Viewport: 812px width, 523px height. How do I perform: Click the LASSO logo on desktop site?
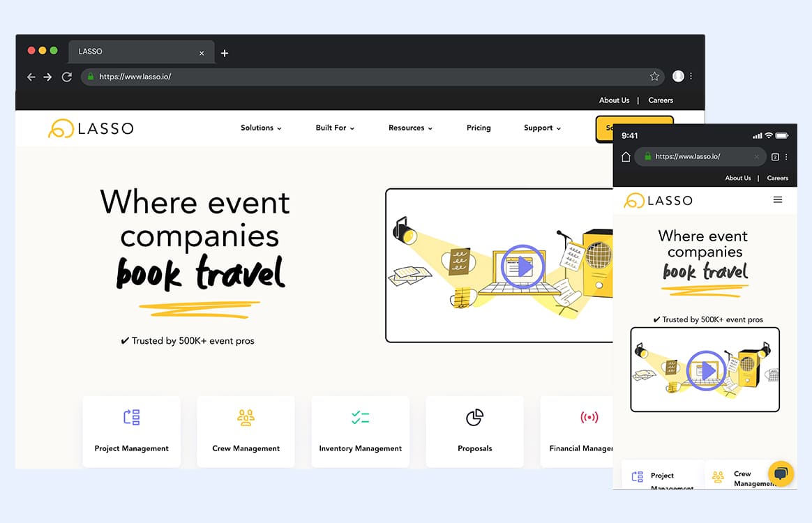(x=91, y=128)
